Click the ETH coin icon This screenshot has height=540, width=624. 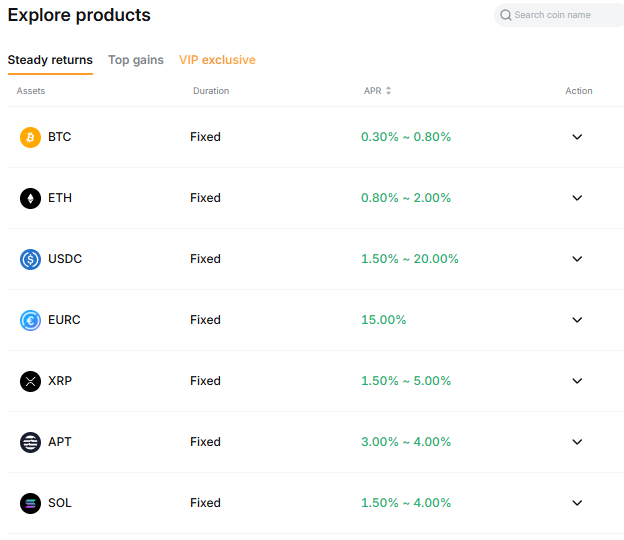point(30,198)
